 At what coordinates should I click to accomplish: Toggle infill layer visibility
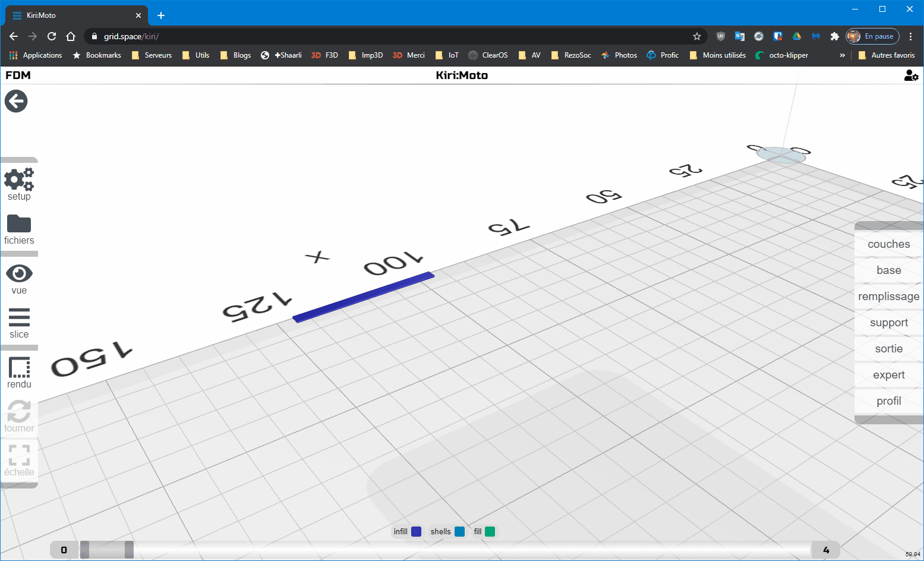pyautogui.click(x=408, y=531)
